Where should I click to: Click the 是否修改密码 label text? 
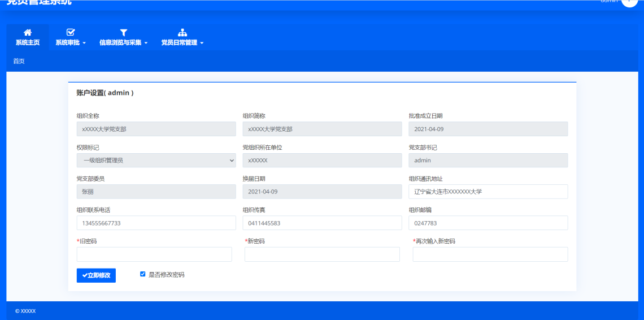166,275
